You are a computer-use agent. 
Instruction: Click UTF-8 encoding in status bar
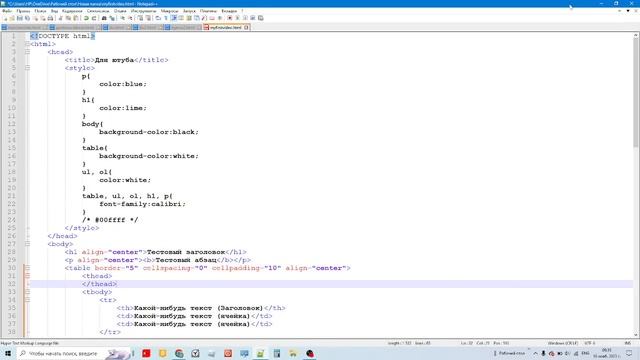point(590,343)
